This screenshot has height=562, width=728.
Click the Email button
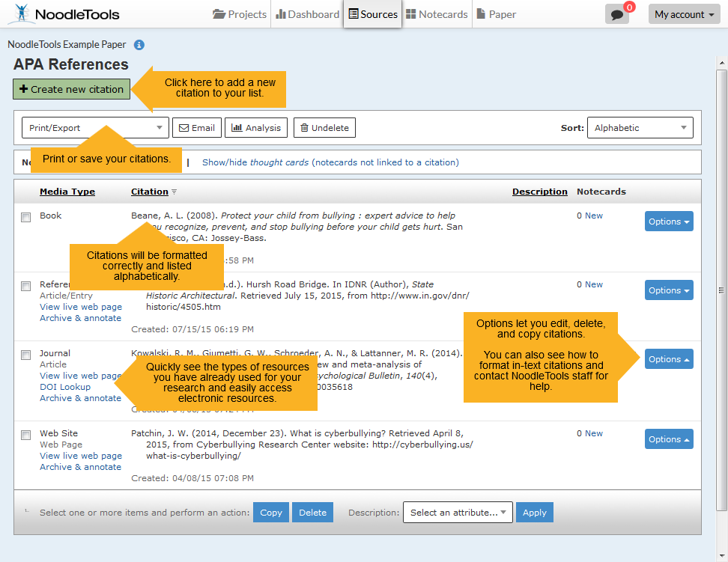(x=197, y=128)
